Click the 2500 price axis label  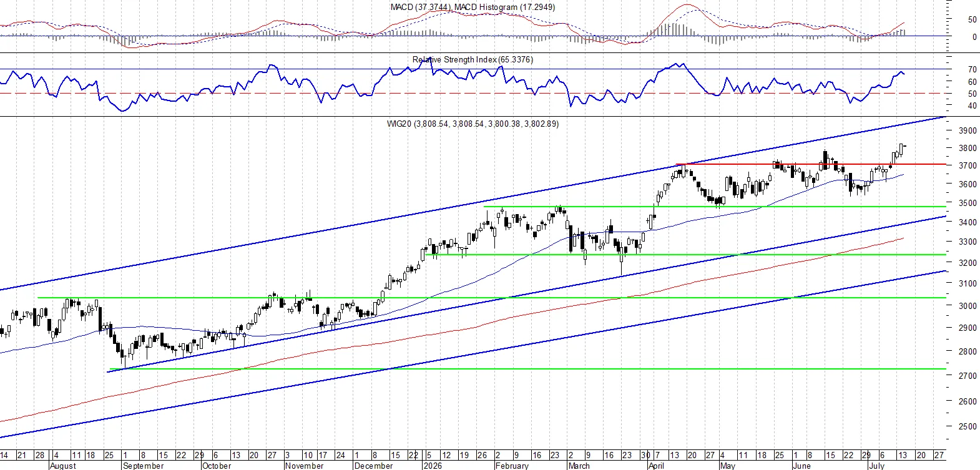coord(968,426)
